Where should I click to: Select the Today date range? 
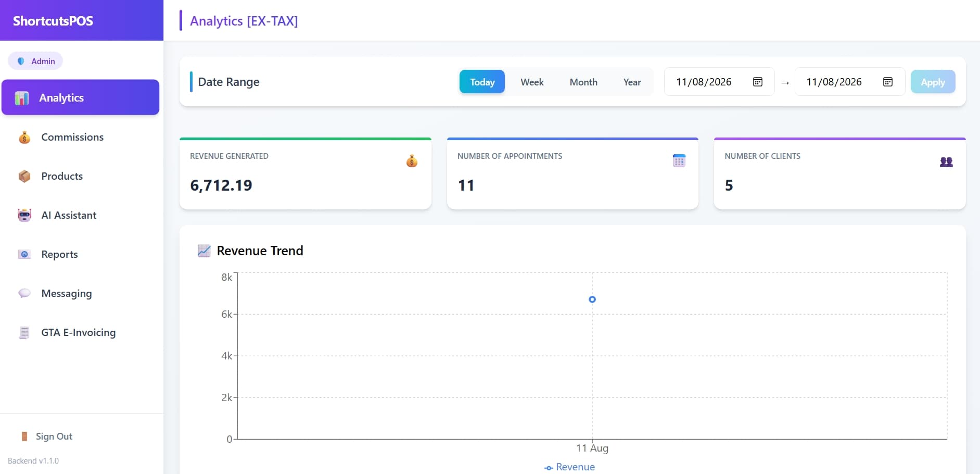tap(482, 82)
